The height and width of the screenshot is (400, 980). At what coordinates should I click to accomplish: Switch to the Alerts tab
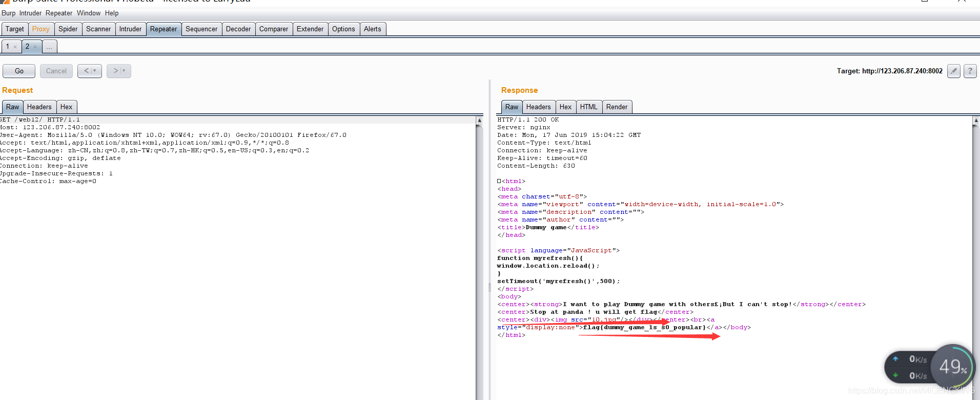(373, 29)
